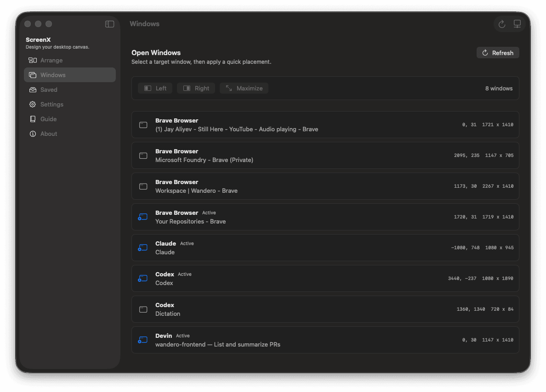Click window icon for Workspace Wandero row

coord(143,186)
